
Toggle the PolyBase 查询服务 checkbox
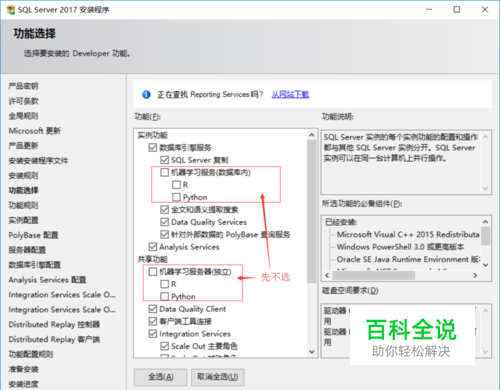(x=165, y=234)
